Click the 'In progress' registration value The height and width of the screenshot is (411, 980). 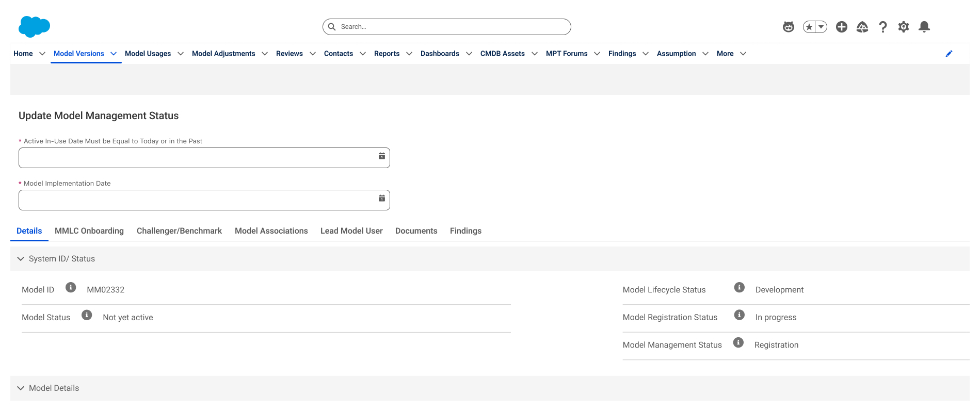point(776,318)
